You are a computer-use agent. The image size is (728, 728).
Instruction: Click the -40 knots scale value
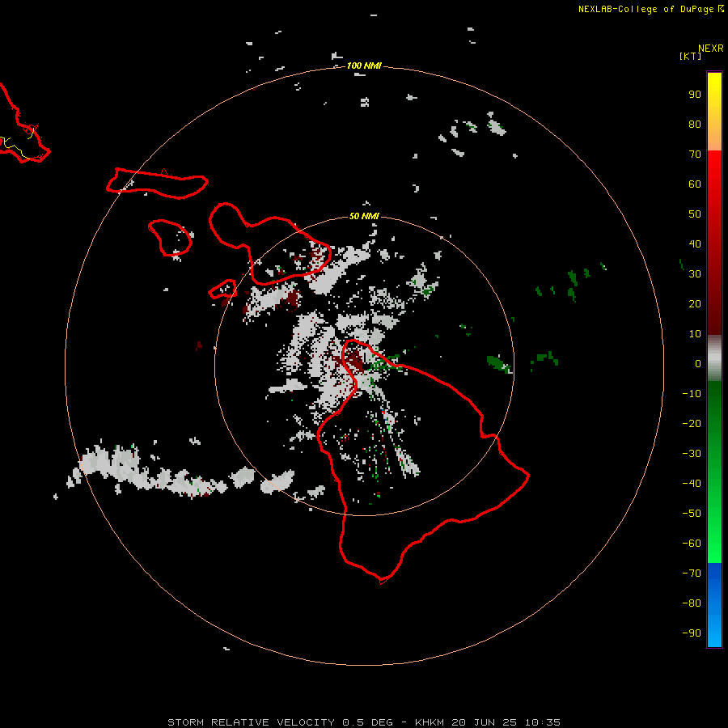(692, 484)
